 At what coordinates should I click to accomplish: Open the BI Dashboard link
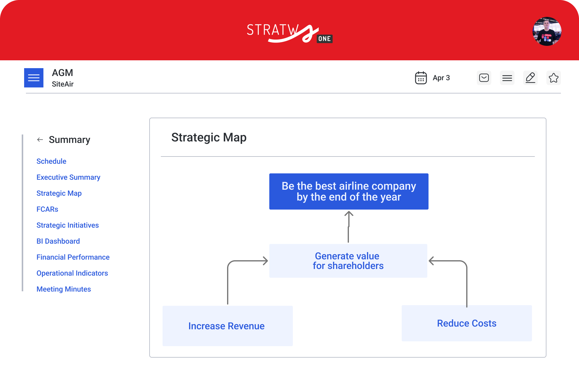(x=58, y=241)
